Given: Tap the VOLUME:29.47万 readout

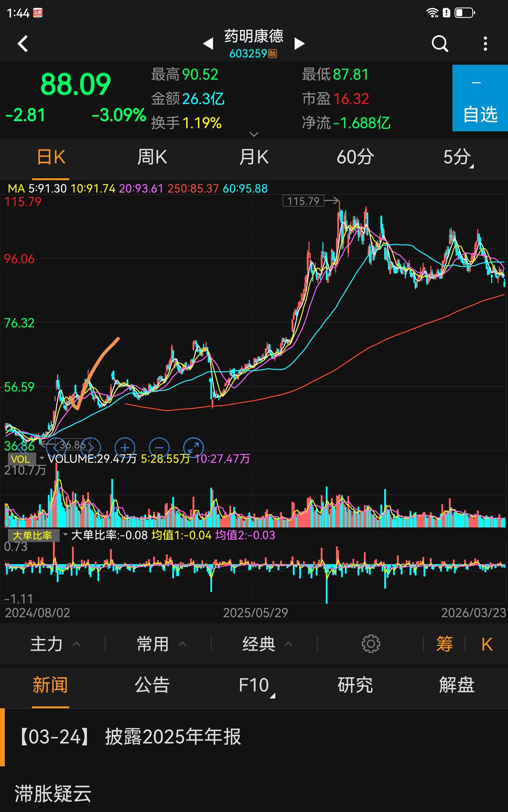Looking at the screenshot, I should pyautogui.click(x=92, y=459).
